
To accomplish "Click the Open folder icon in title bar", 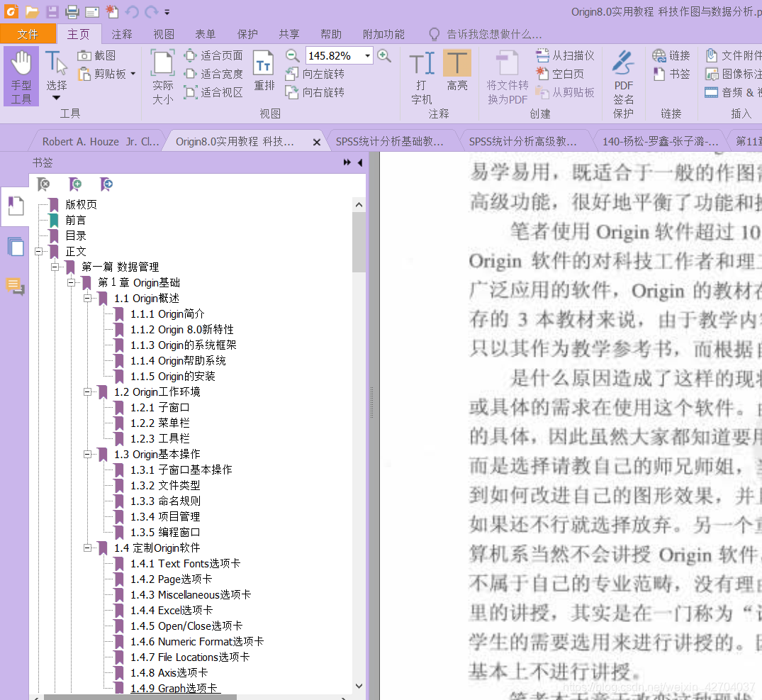I will 32,11.
